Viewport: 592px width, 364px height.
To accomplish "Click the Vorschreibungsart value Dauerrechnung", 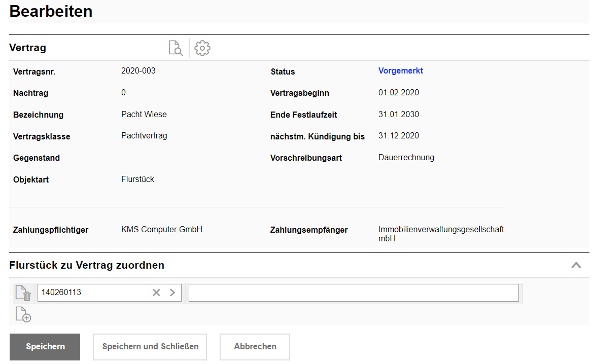I will coord(406,157).
